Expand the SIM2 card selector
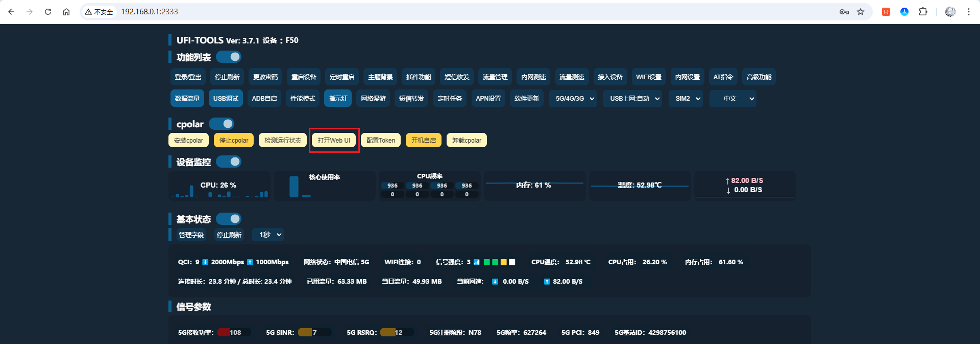980x344 pixels. [687, 99]
